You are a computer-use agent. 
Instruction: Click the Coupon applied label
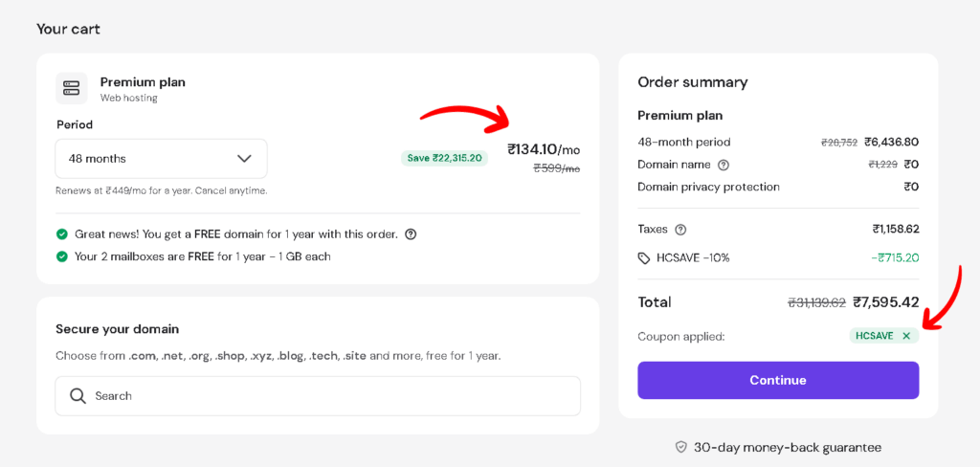coord(680,337)
